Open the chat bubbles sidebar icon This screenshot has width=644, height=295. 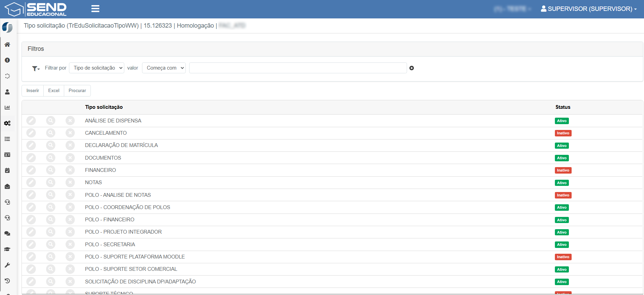[7, 234]
